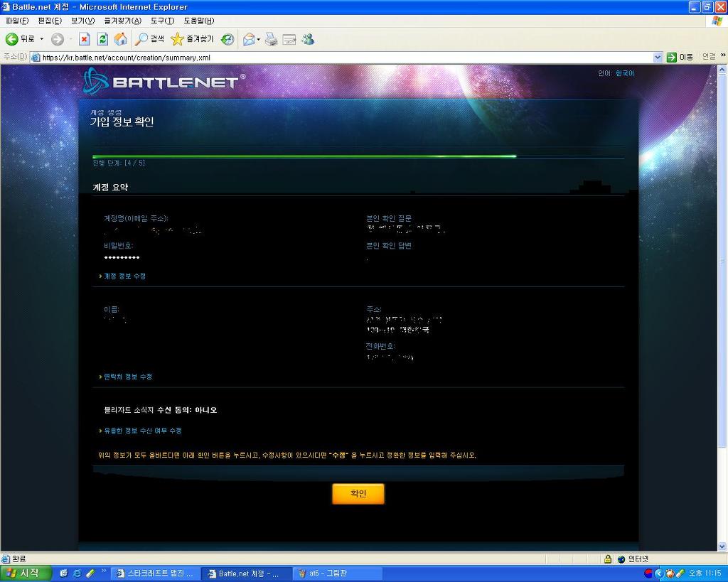Image resolution: width=728 pixels, height=582 pixels.
Task: Open the Messenger people icon
Action: [x=307, y=40]
